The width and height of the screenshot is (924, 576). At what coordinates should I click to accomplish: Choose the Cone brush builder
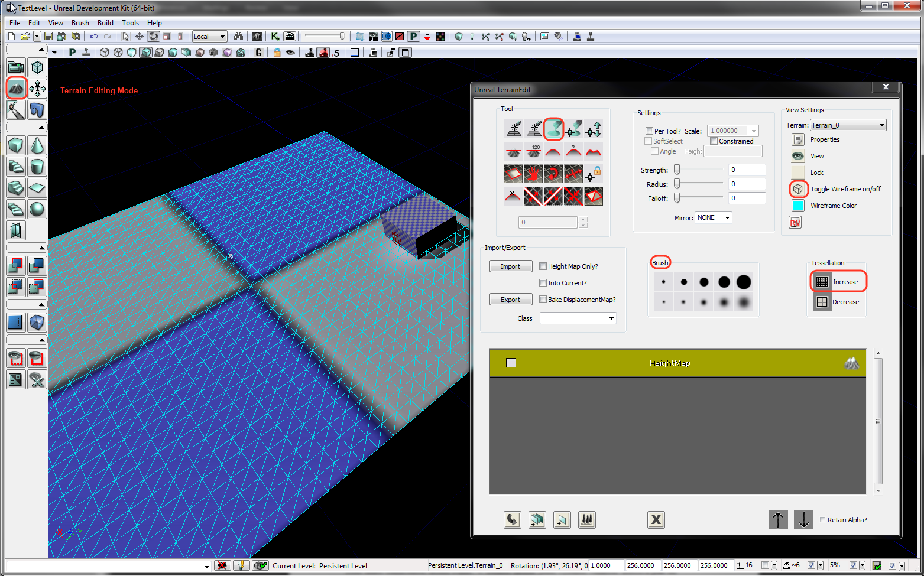[37, 145]
